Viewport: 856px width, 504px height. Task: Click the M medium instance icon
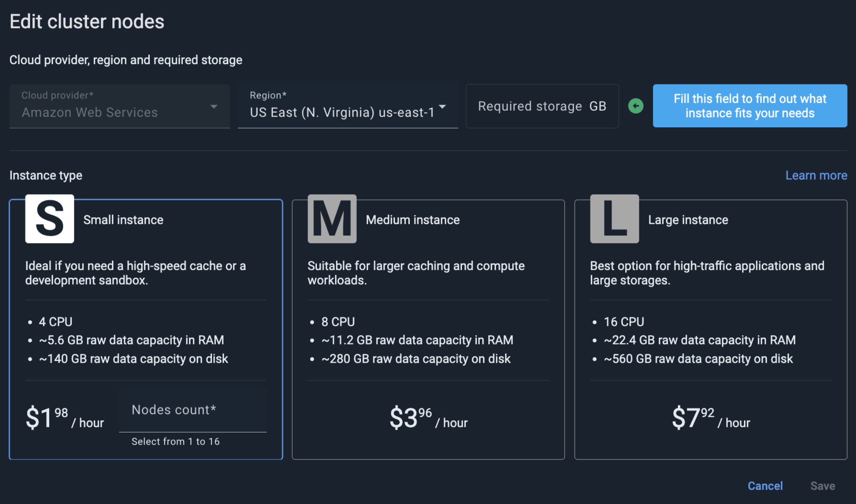click(332, 219)
